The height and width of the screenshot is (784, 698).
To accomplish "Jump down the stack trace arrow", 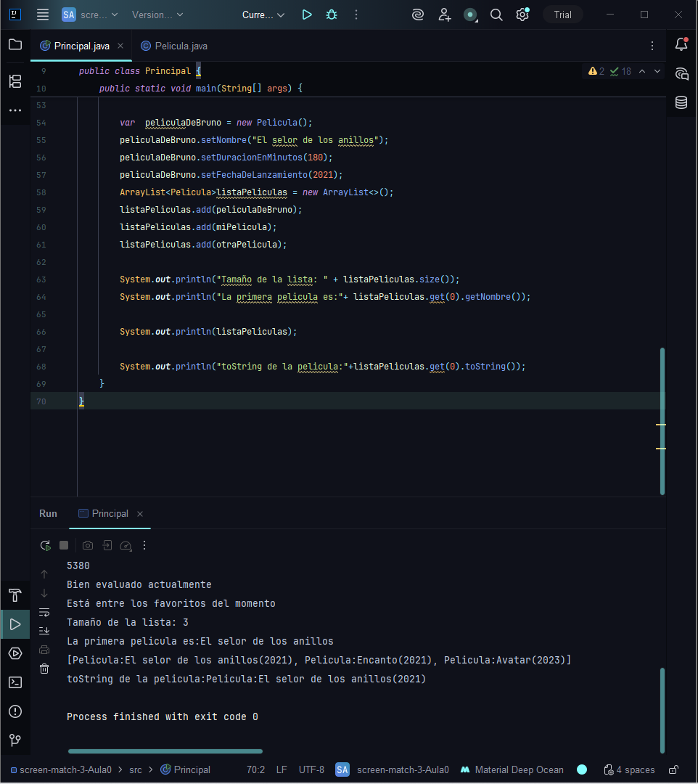I will [44, 593].
